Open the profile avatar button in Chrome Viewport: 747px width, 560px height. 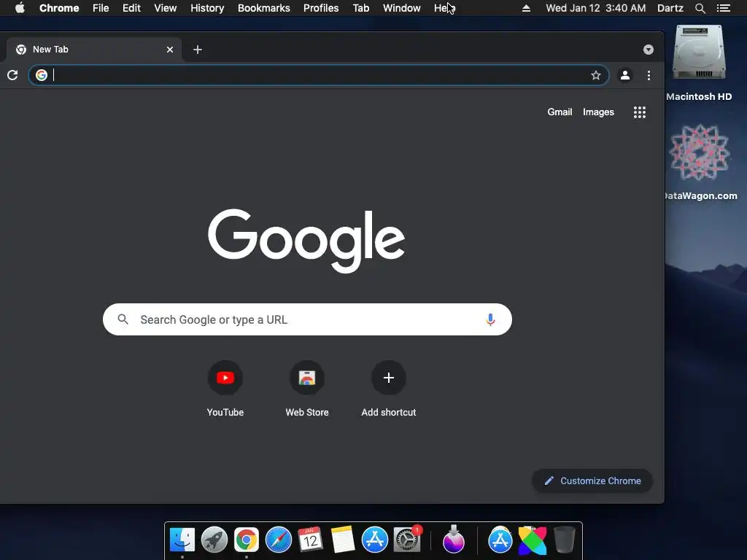pyautogui.click(x=624, y=75)
